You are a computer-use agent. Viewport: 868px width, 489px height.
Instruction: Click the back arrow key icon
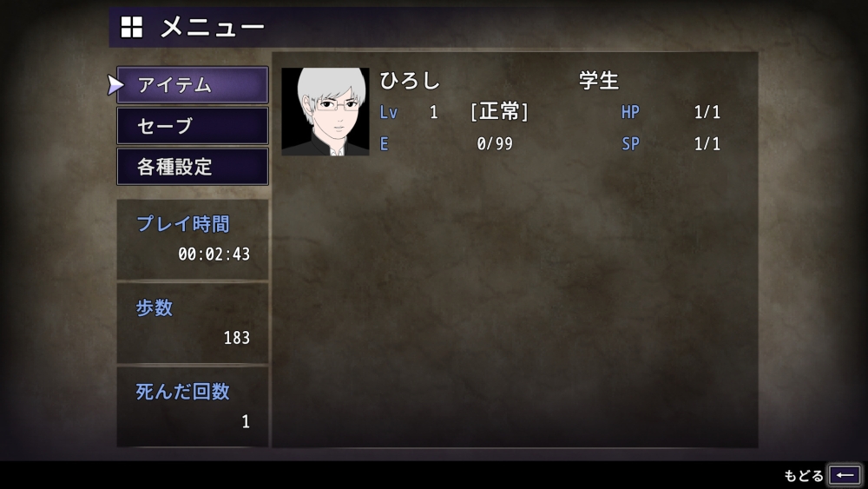coord(845,475)
